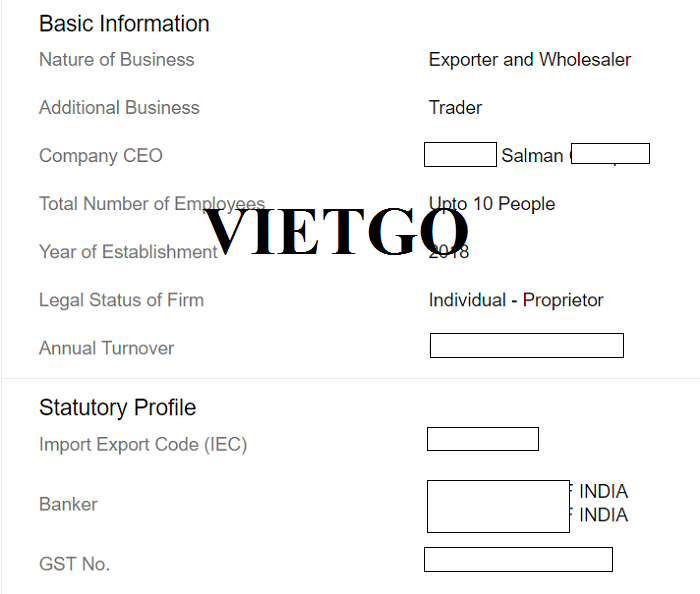Select the Individual - Proprietor value

click(x=516, y=300)
